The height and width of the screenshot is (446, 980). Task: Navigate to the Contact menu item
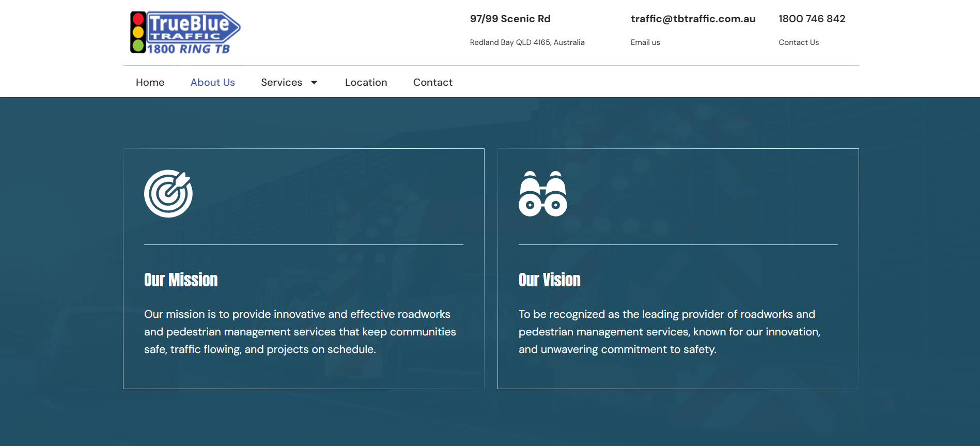[432, 83]
